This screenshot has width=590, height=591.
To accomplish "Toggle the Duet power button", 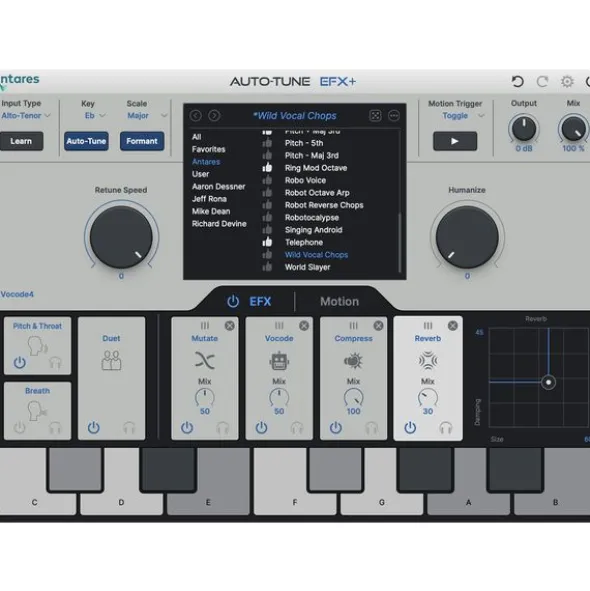I will (93, 428).
